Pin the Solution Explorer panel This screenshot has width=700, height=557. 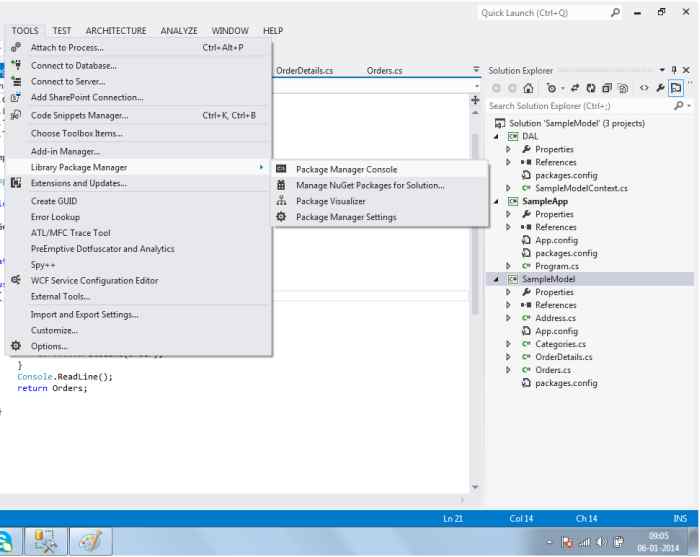click(x=674, y=70)
